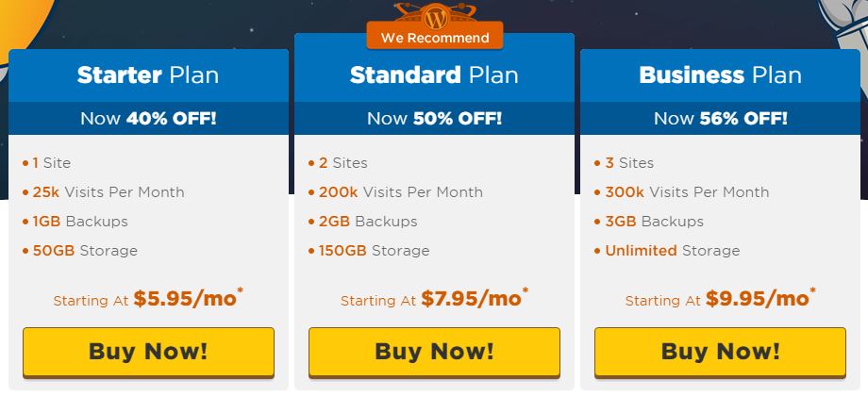Viewport: 868px width, 397px height.
Task: Click the Now 50% OFF banner
Action: (435, 118)
